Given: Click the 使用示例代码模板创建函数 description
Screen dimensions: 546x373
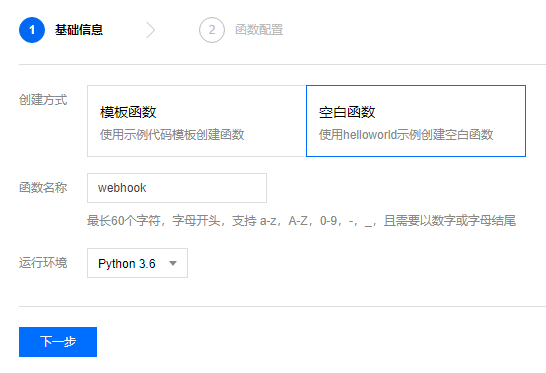Looking at the screenshot, I should click(172, 134).
